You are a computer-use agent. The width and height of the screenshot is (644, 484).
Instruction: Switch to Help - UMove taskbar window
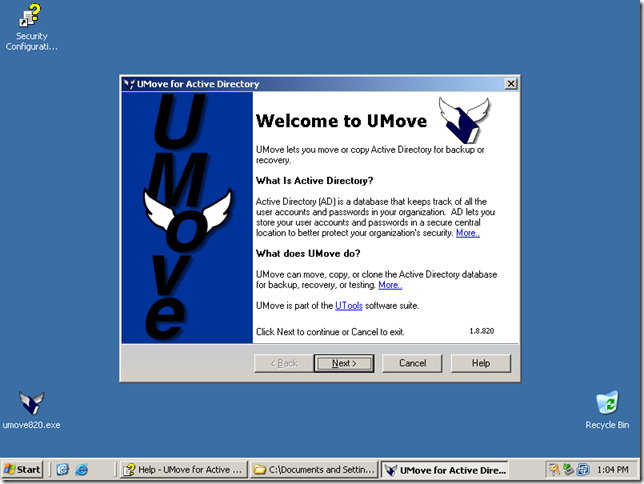point(184,469)
